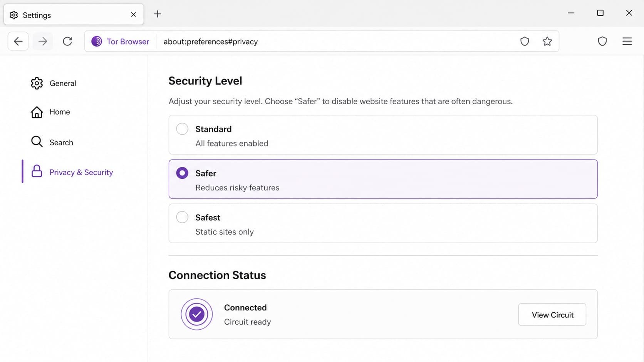644x362 pixels.
Task: Go back with the back arrow button
Action: [x=18, y=41]
